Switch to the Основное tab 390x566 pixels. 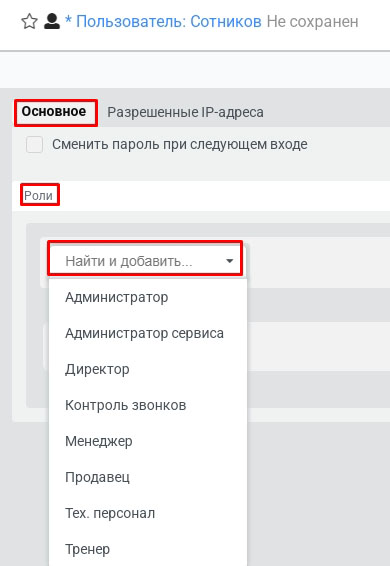pyautogui.click(x=54, y=112)
